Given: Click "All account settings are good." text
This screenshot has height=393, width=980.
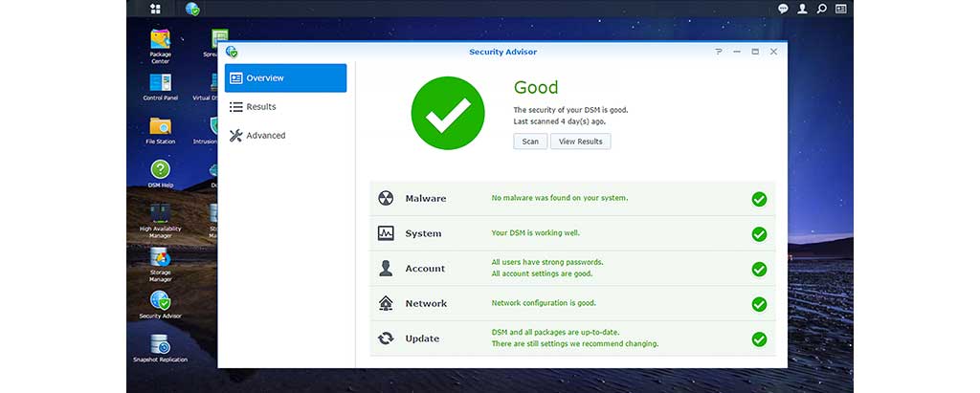Looking at the screenshot, I should 542,273.
